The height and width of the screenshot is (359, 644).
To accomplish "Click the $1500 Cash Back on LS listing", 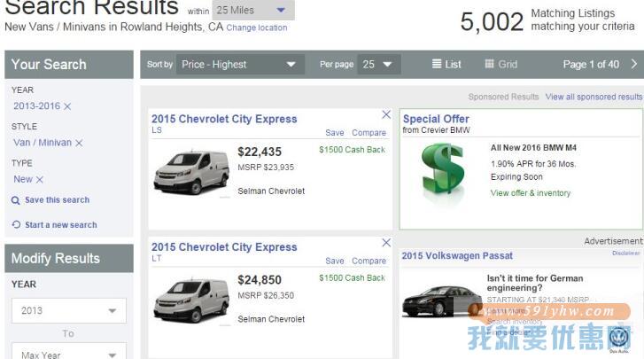I will coord(352,150).
